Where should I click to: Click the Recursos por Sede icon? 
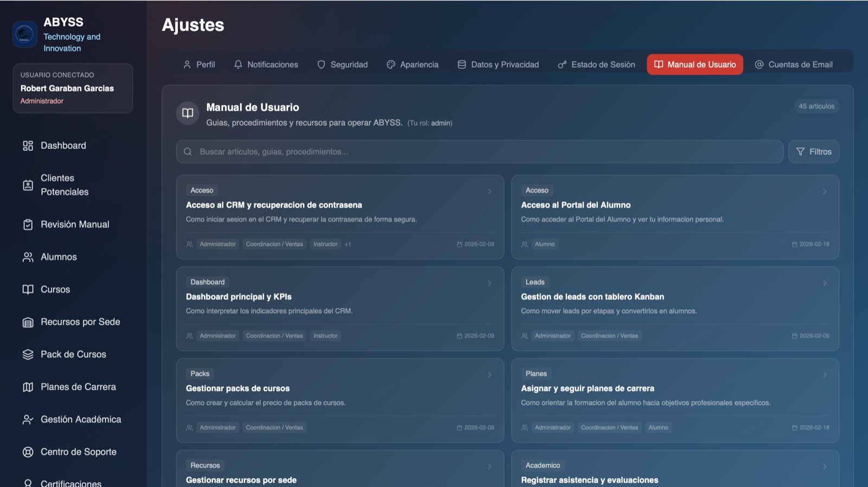point(28,322)
